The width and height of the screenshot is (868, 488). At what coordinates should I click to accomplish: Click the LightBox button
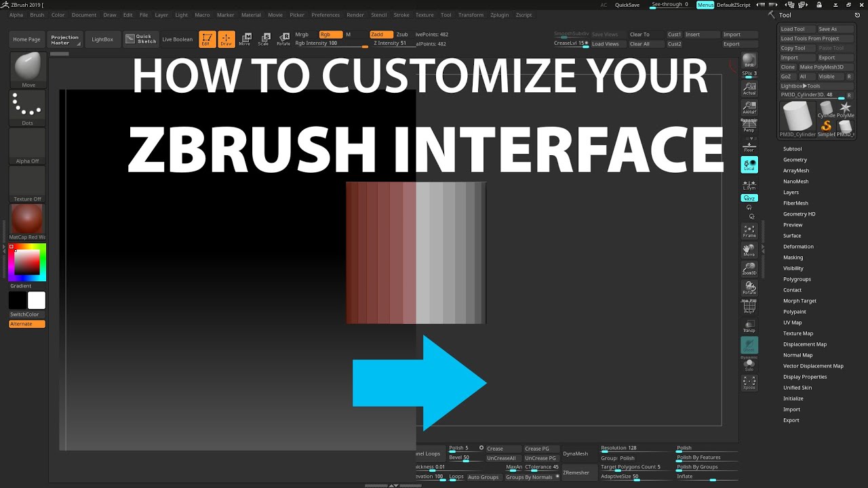tap(102, 39)
